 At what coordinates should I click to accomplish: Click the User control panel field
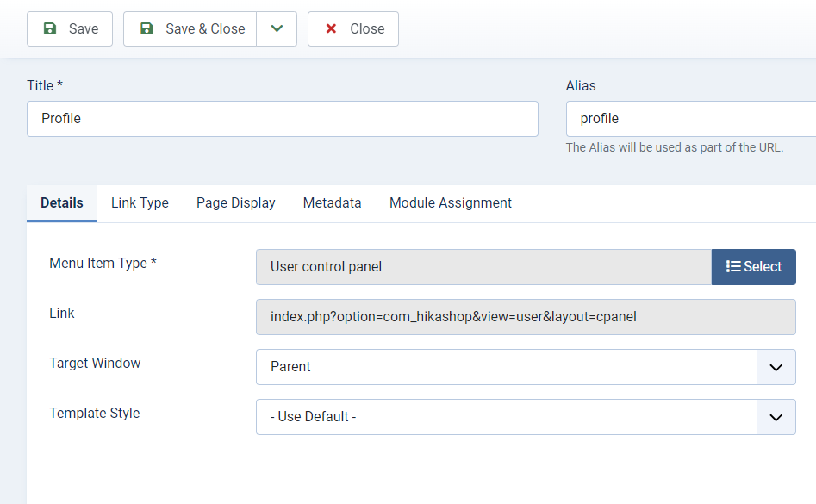point(483,267)
